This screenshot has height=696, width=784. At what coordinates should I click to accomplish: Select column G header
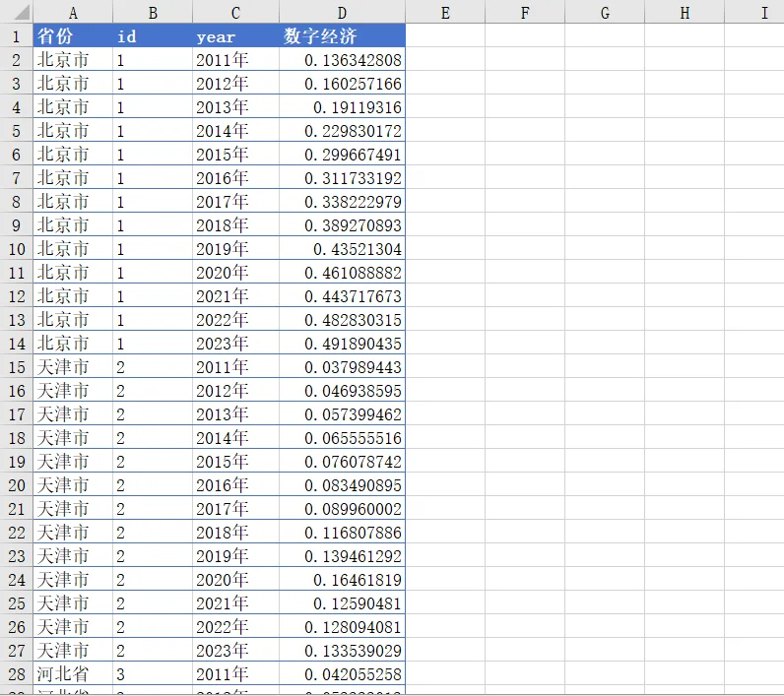click(605, 12)
